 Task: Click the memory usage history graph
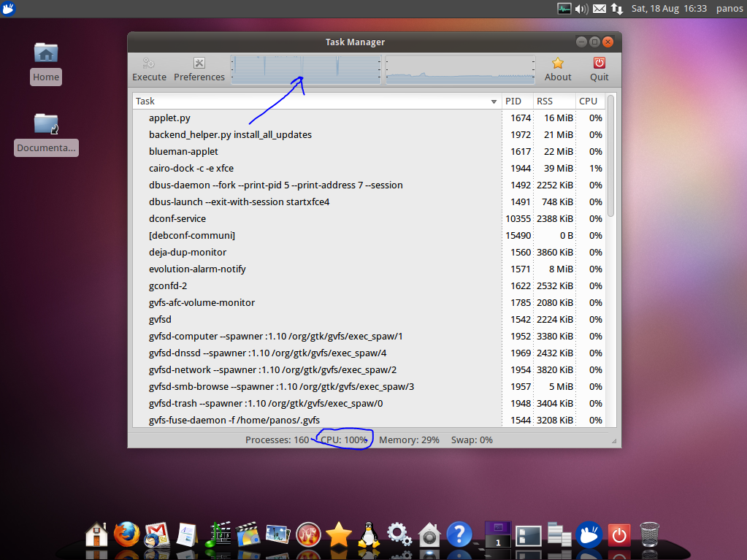pos(460,69)
